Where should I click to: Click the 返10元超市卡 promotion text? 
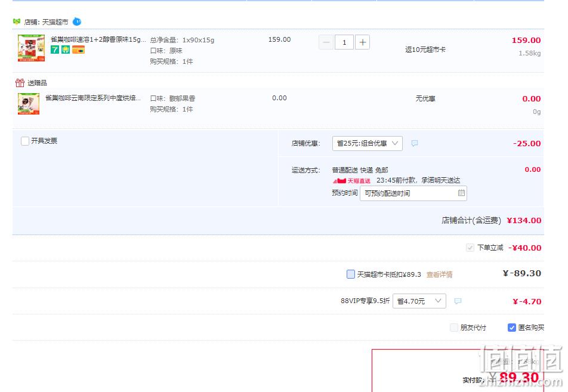(425, 50)
